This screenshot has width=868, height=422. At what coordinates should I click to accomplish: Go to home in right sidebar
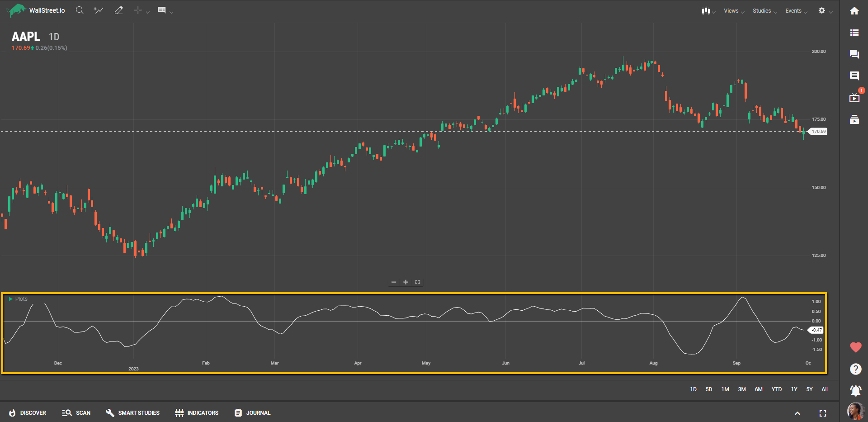point(854,11)
